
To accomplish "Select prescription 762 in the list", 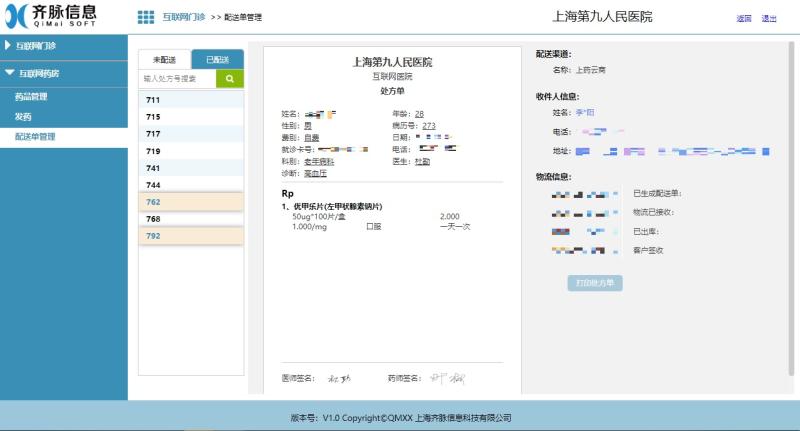I will (x=190, y=202).
